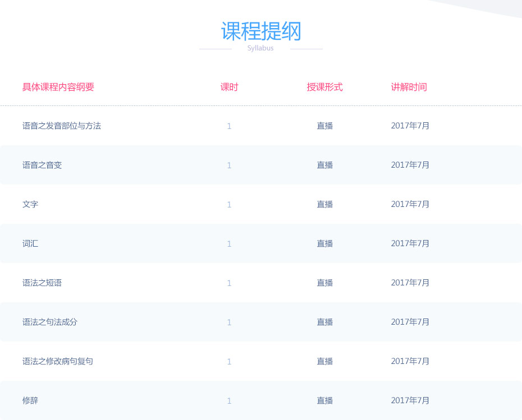This screenshot has width=522, height=420.
Task: Select the 具体课程内容纲要 column header
Action: click(x=58, y=87)
